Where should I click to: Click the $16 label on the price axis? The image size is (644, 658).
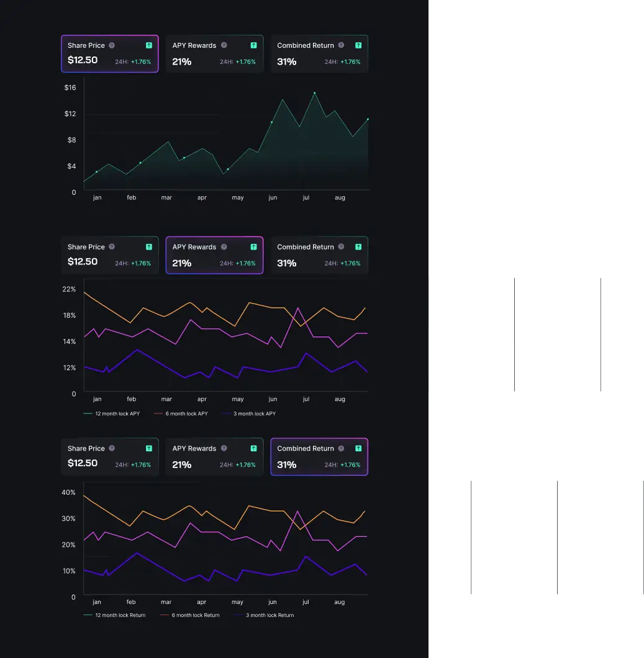(x=70, y=88)
